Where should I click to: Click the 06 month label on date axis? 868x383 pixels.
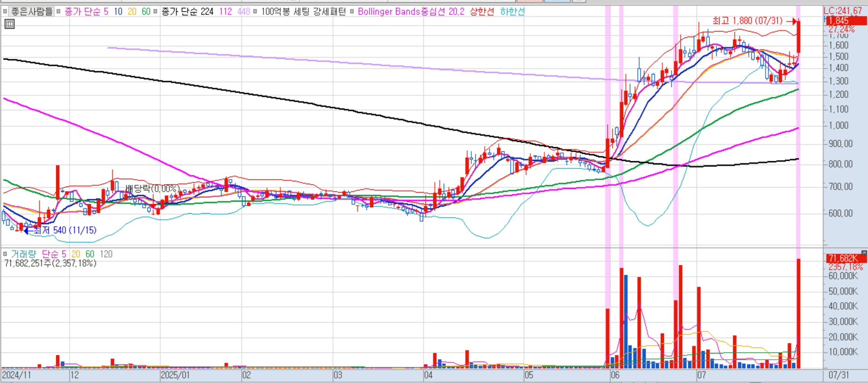(x=615, y=375)
